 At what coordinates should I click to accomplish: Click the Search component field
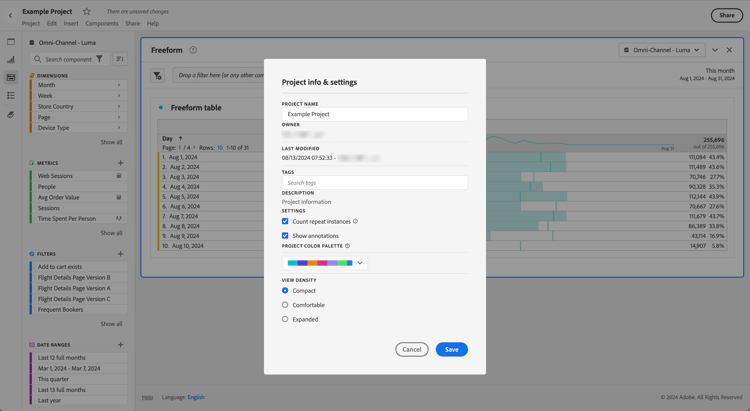click(x=68, y=59)
